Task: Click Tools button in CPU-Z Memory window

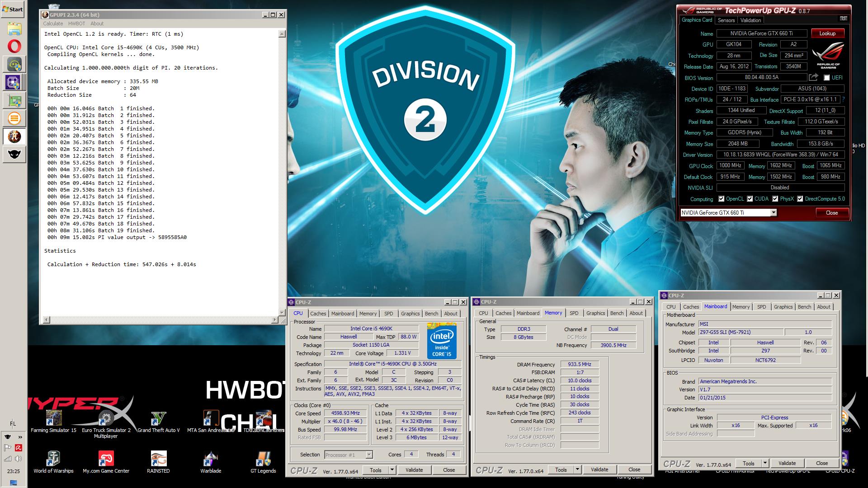Action: 561,469
